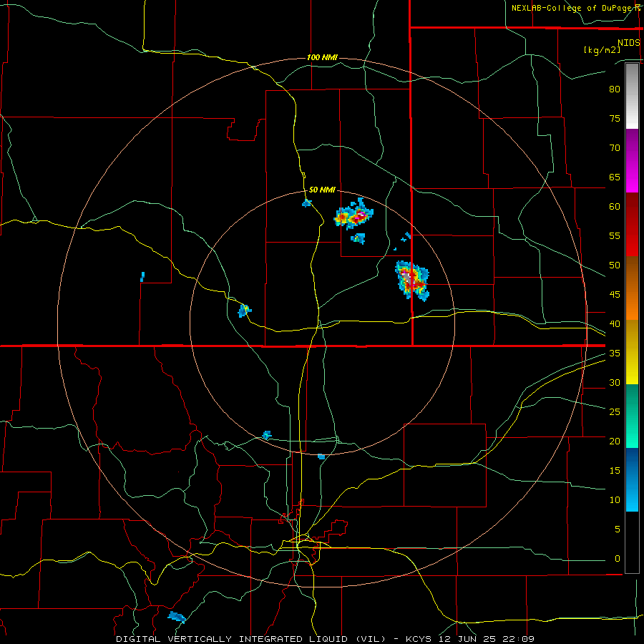
Task: Select the 30 value on the color scale
Action: click(615, 382)
